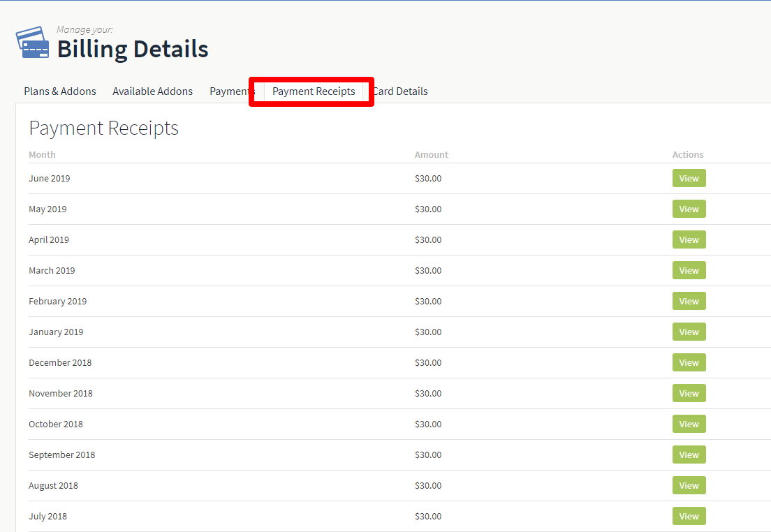
Task: View the October 2018 receipt
Action: (x=689, y=424)
